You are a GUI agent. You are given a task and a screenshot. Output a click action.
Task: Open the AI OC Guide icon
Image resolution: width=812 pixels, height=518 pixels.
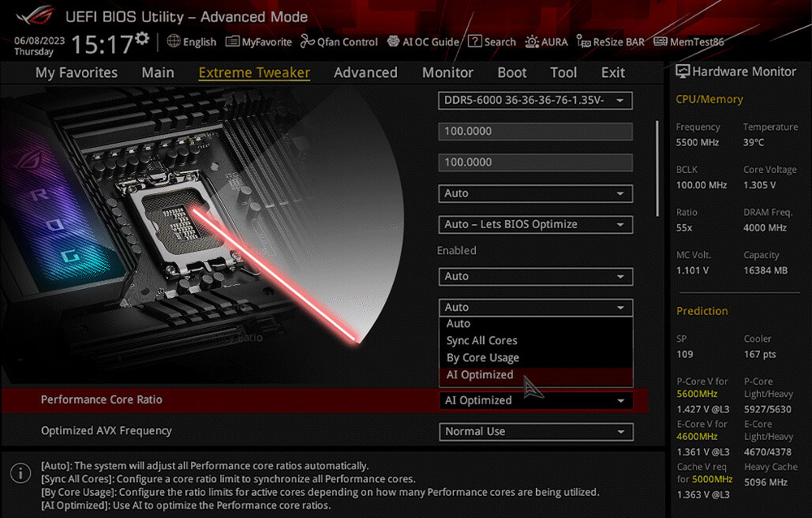click(x=394, y=41)
